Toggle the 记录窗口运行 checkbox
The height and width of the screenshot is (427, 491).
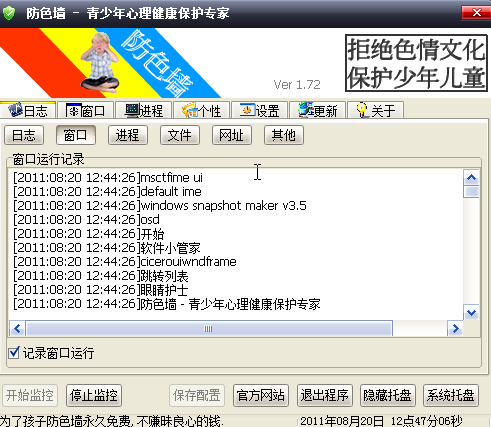coord(14,353)
